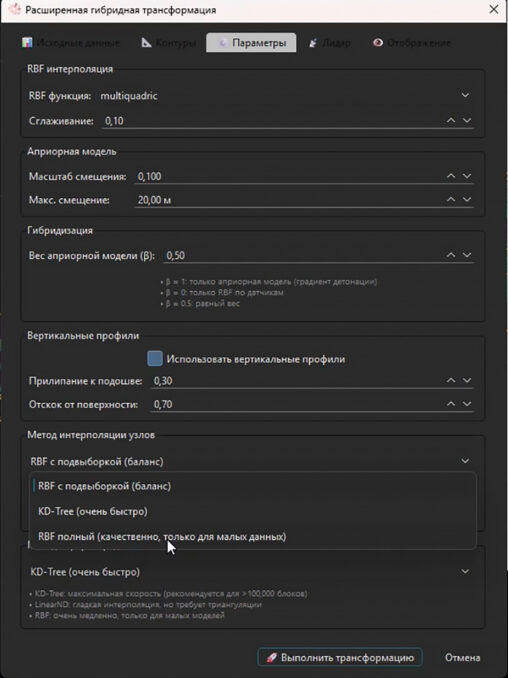Click the Отмена button

(x=462, y=658)
